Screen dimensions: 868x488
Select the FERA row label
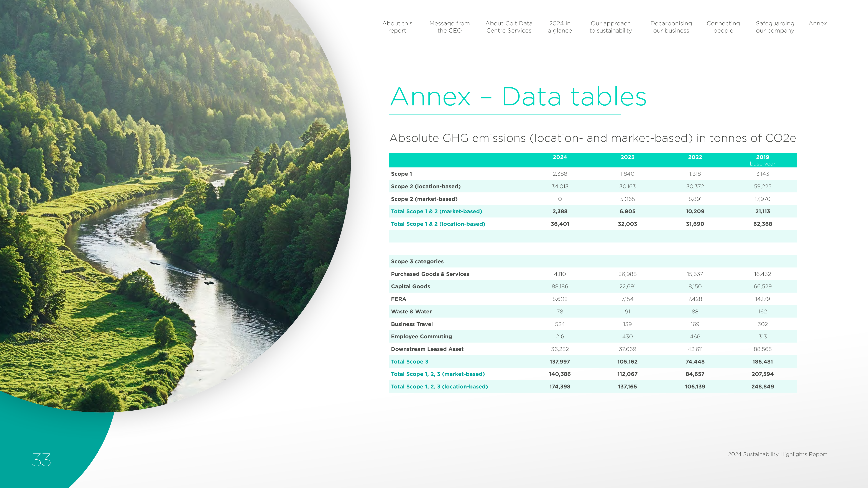point(399,299)
